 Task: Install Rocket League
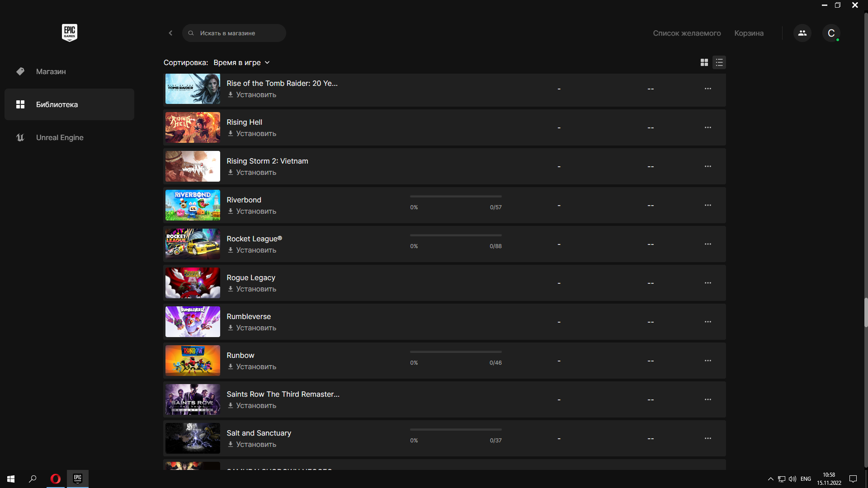tap(252, 250)
